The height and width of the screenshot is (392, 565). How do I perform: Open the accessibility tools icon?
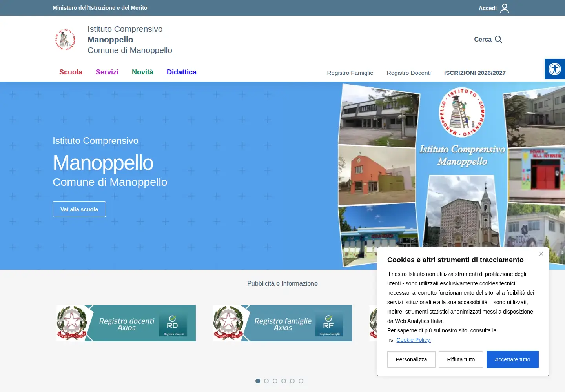[x=555, y=69]
